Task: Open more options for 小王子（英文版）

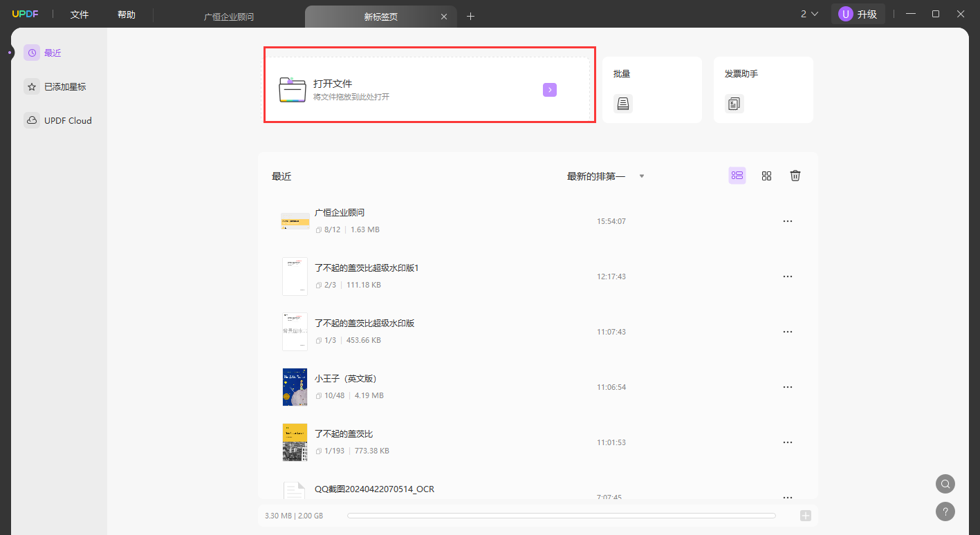Action: coord(787,387)
